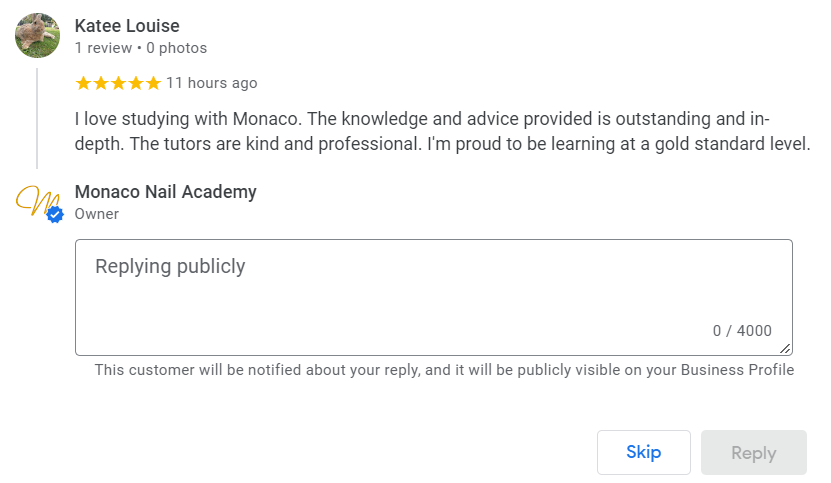Open the Katee Louise reviewer name
Viewport: 831px width, 483px height.
tap(127, 26)
